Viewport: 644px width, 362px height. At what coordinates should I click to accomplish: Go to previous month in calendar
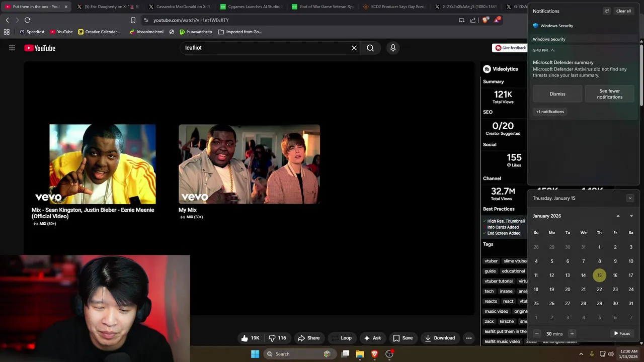coord(618,216)
